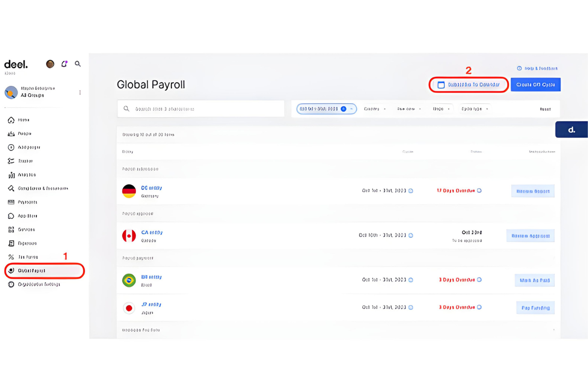The height and width of the screenshot is (392, 588).
Task: Click the magnifier icon beside the bell
Action: click(78, 64)
